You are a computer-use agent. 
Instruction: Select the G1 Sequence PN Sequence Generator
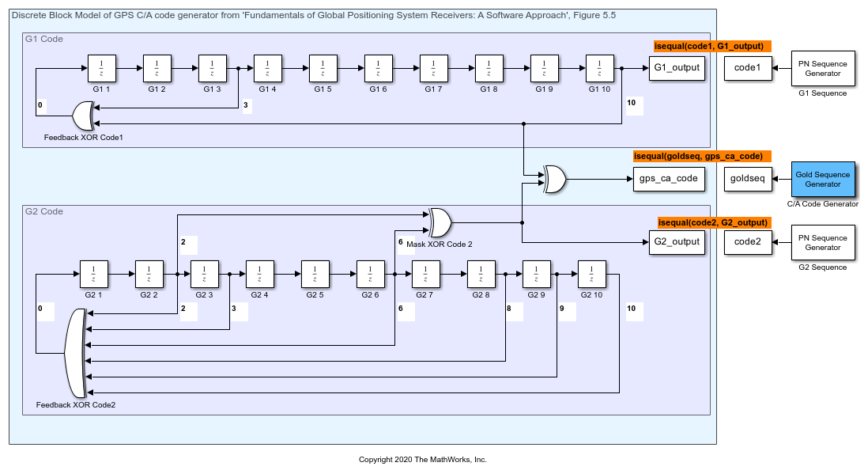coord(822,69)
